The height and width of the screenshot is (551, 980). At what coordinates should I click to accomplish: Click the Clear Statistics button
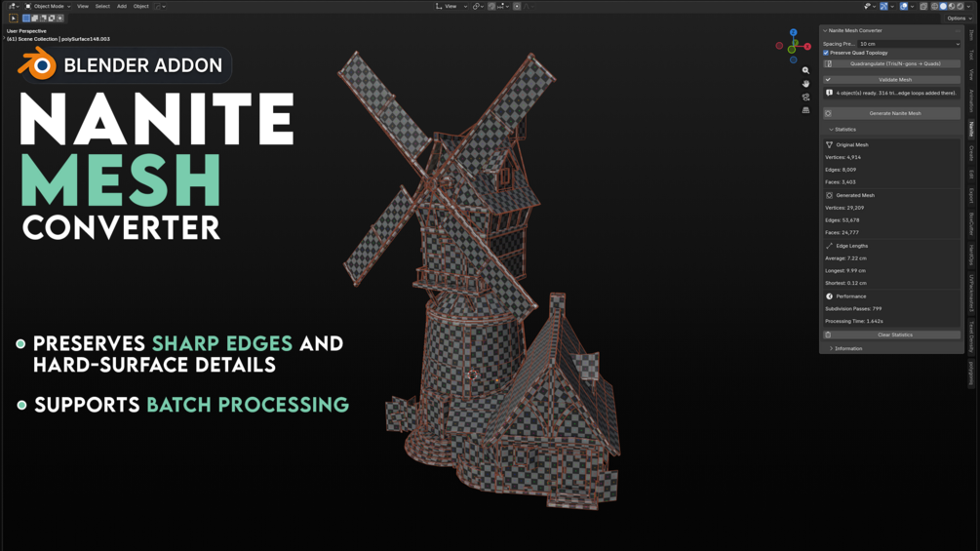click(892, 335)
